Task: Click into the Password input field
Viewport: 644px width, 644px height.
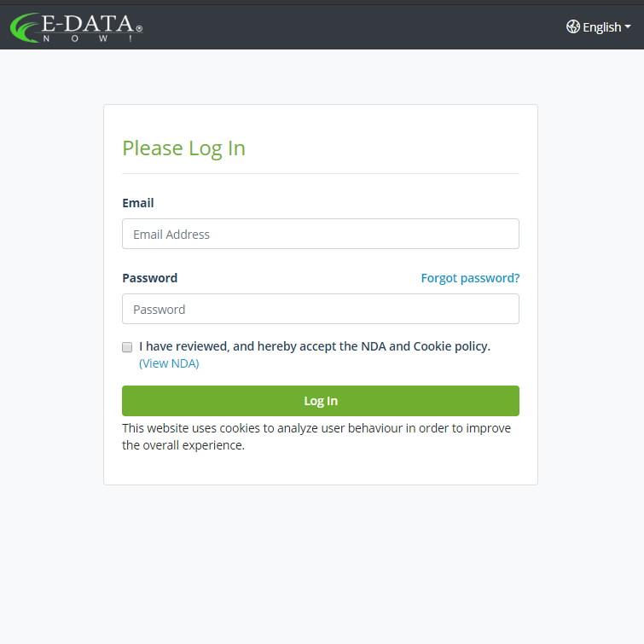Action: click(321, 309)
